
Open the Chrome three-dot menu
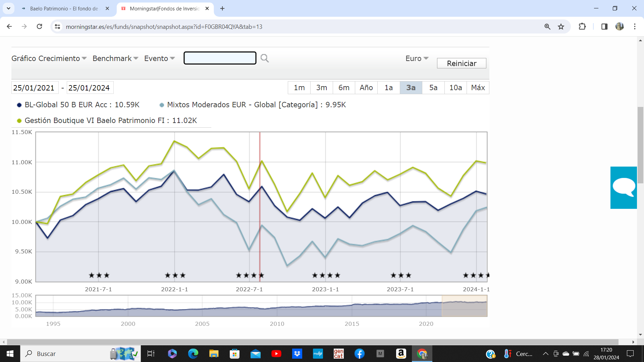click(635, 26)
